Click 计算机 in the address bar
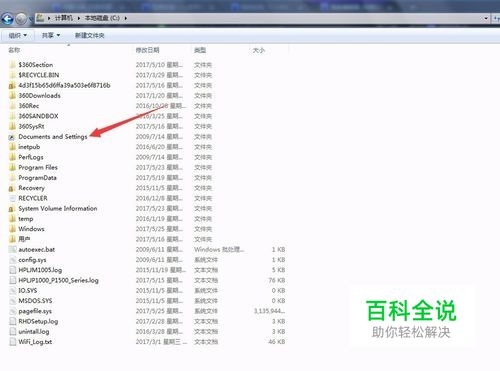 click(x=63, y=18)
